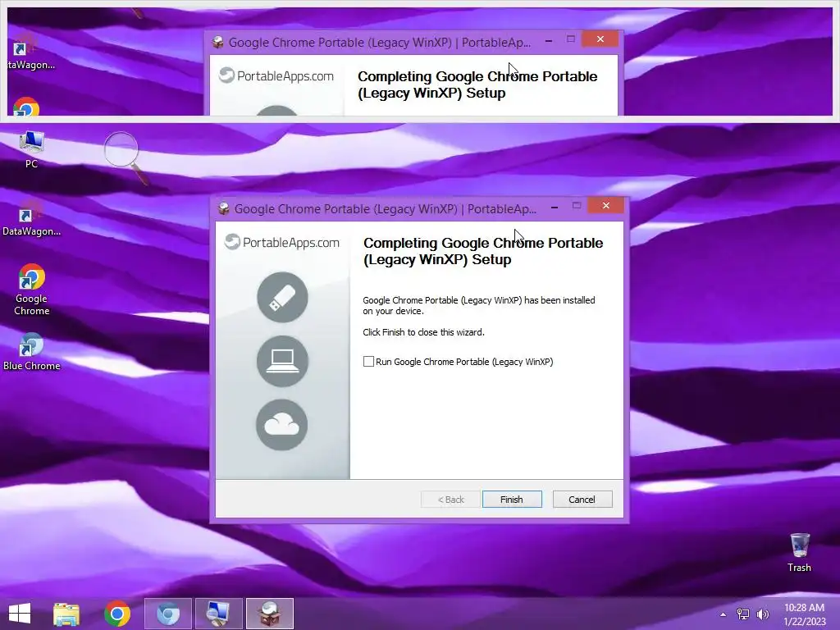Click the setup window title bar text
This screenshot has width=840, height=630.
point(386,209)
